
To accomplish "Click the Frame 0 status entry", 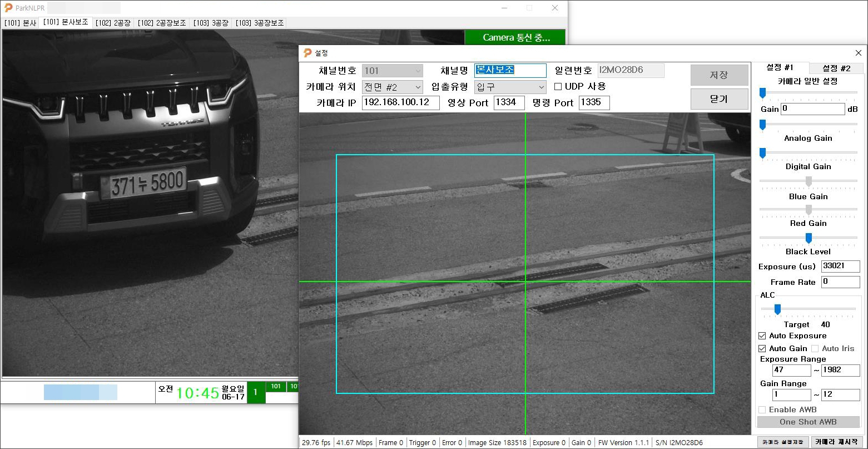I will pyautogui.click(x=391, y=443).
